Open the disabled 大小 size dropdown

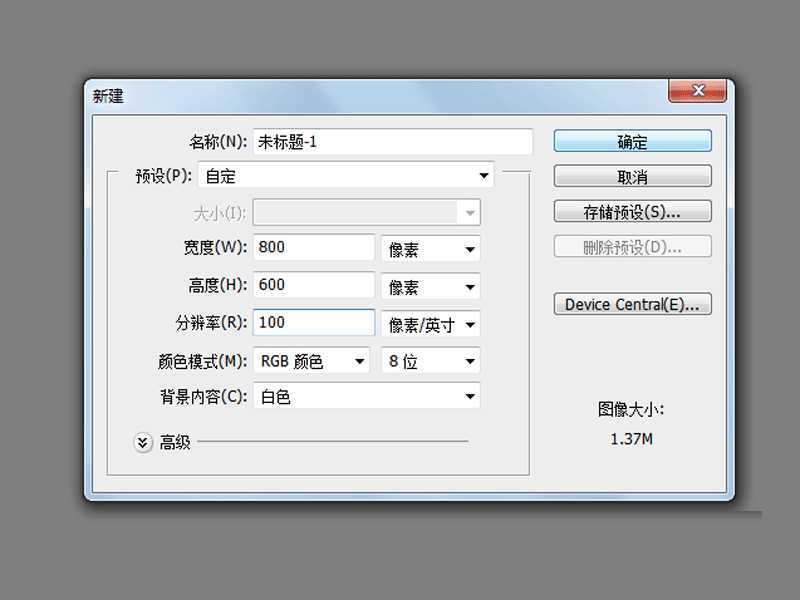coord(366,211)
